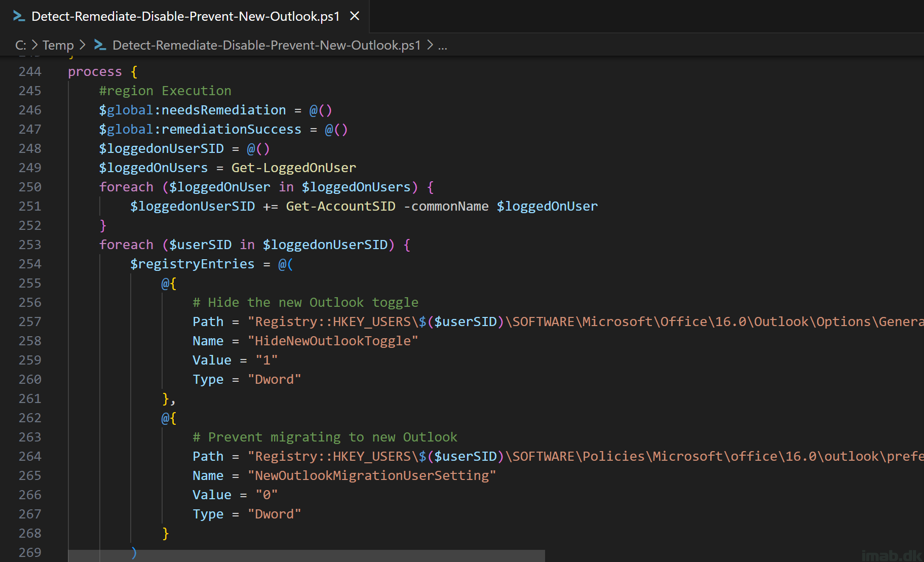Click the '# Prevent migrating to new Outlook' comment
The image size is (924, 562).
[325, 437]
